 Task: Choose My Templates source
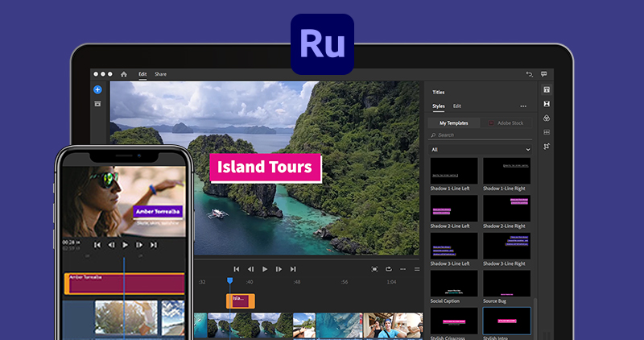coord(454,123)
